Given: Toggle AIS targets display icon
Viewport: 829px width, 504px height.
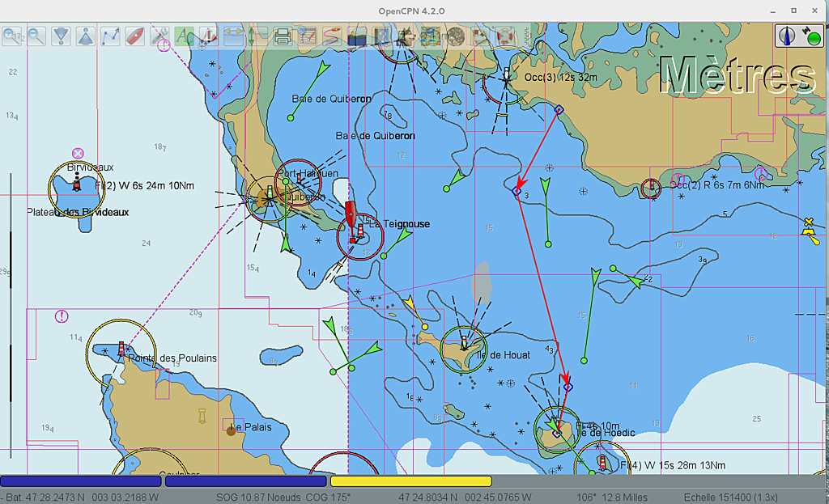Looking at the screenshot, I should click(209, 36).
